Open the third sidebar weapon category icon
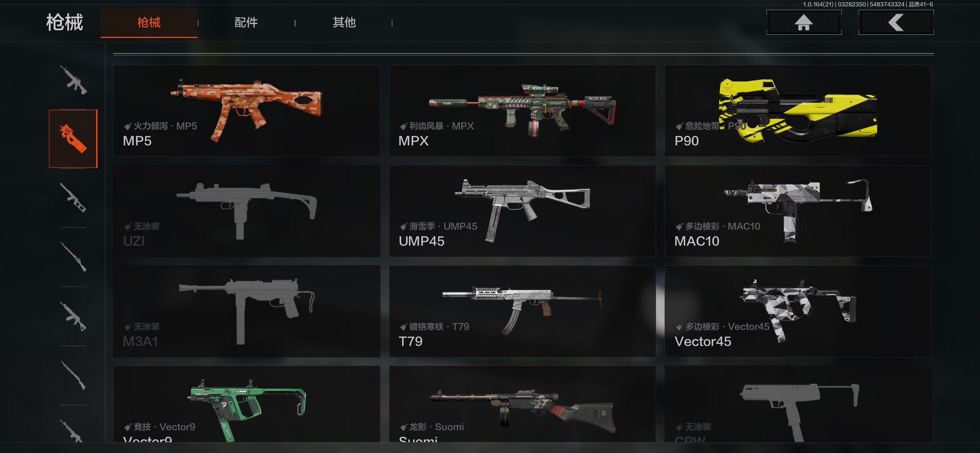 click(73, 198)
